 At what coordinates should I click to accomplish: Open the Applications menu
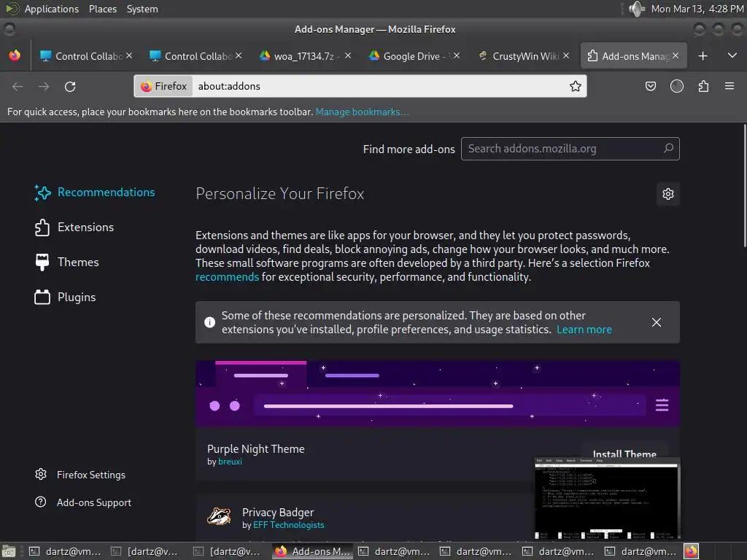(52, 9)
